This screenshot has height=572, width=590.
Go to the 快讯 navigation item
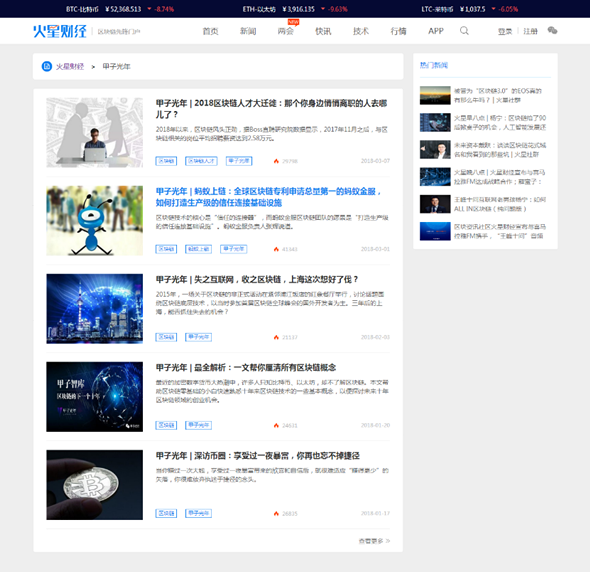click(323, 31)
